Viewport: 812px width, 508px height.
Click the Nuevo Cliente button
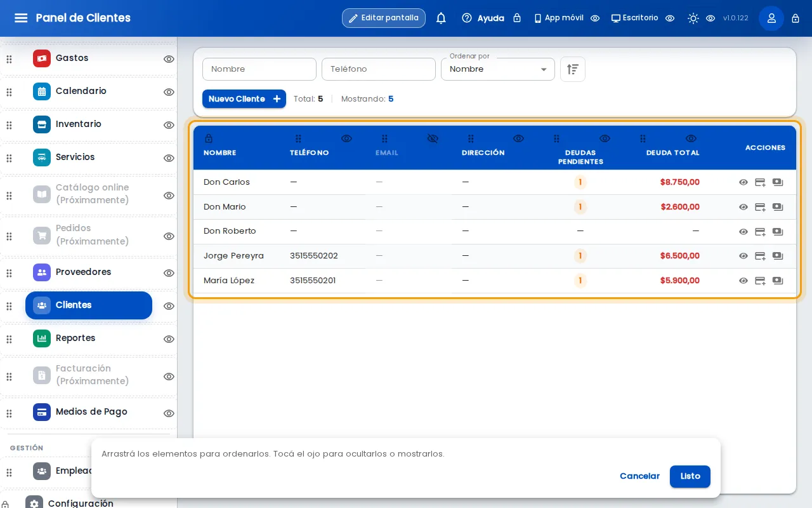pos(244,99)
